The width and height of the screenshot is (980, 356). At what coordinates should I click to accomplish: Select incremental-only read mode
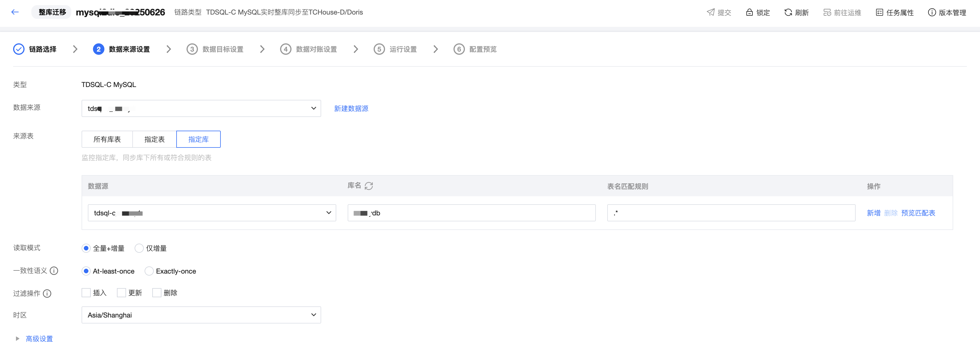point(139,248)
